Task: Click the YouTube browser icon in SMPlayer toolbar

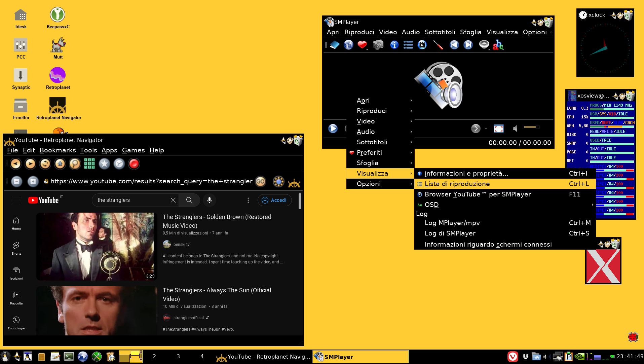Action: (422, 45)
